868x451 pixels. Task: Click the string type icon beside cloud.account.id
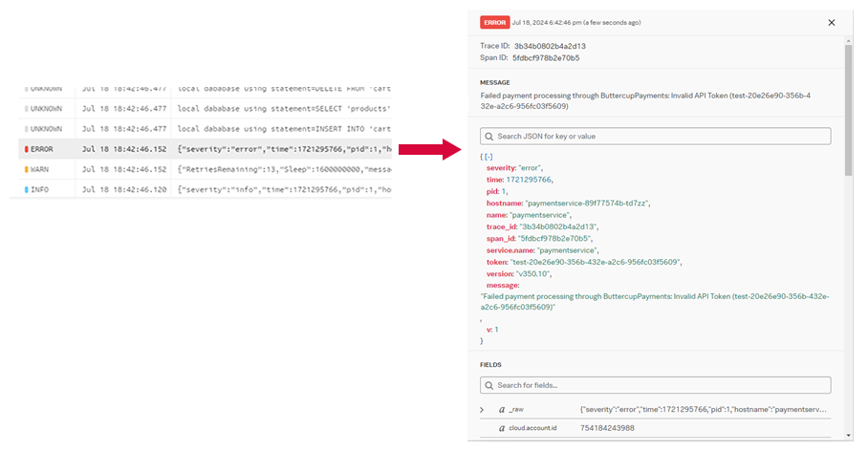(502, 428)
